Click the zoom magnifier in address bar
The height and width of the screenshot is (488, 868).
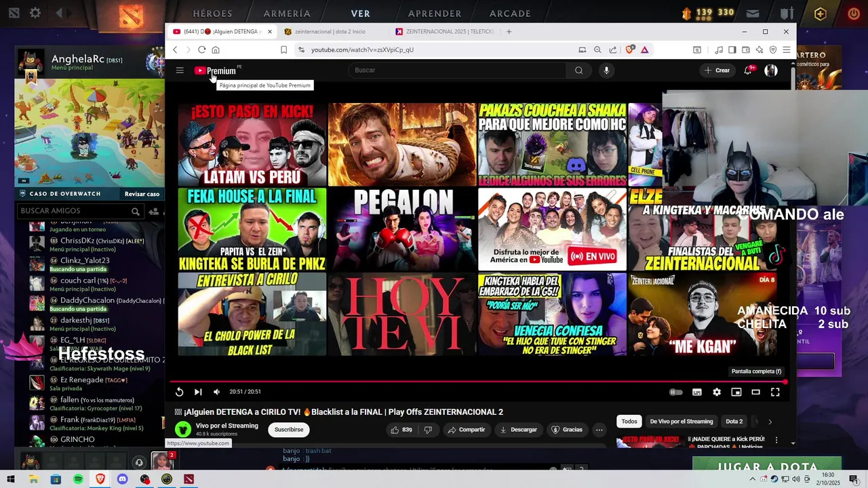coord(597,49)
